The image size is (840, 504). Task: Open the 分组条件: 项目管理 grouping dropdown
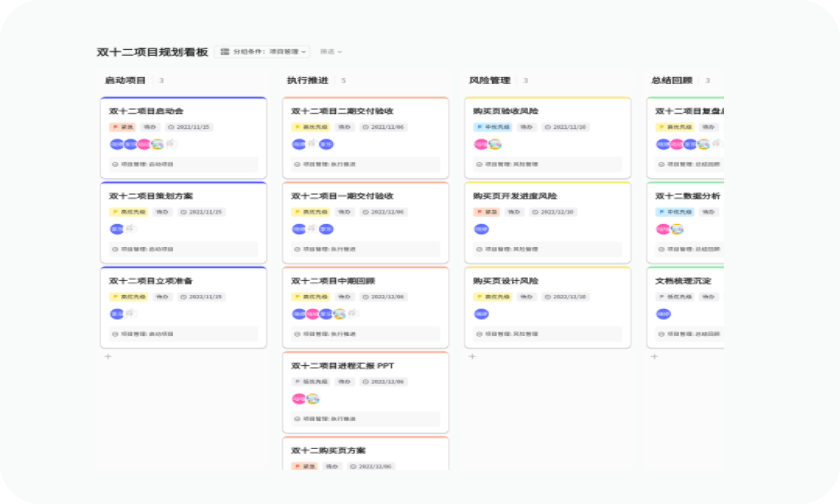pos(262,51)
